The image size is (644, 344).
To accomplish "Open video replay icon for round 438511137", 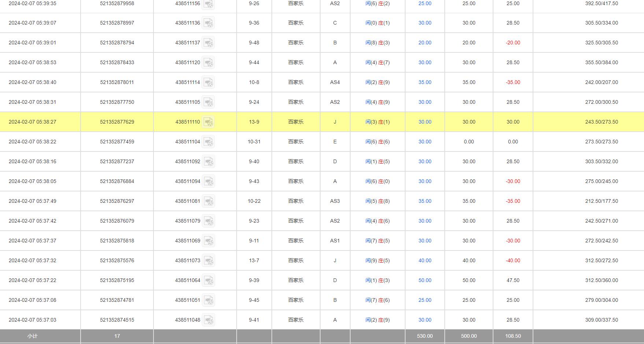I will (x=208, y=43).
